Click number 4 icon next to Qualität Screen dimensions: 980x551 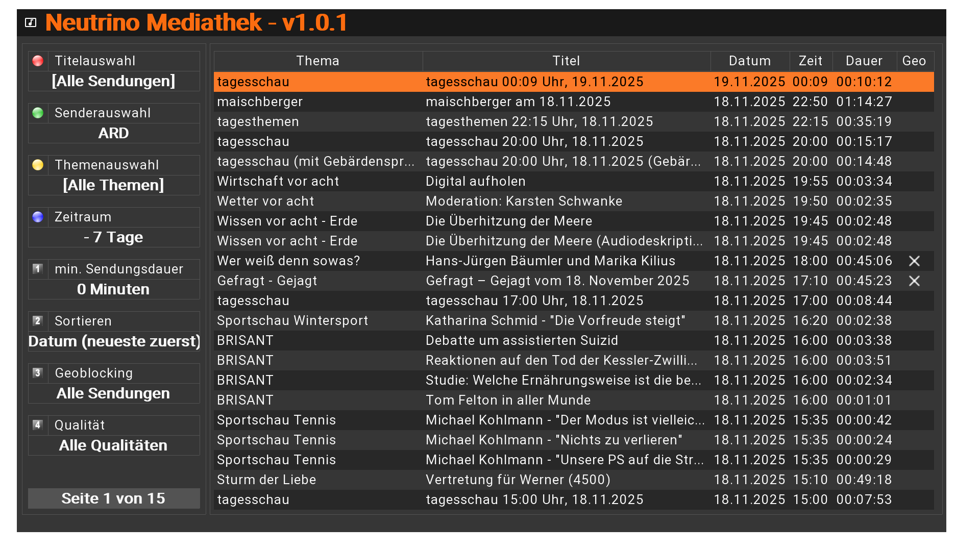point(38,425)
